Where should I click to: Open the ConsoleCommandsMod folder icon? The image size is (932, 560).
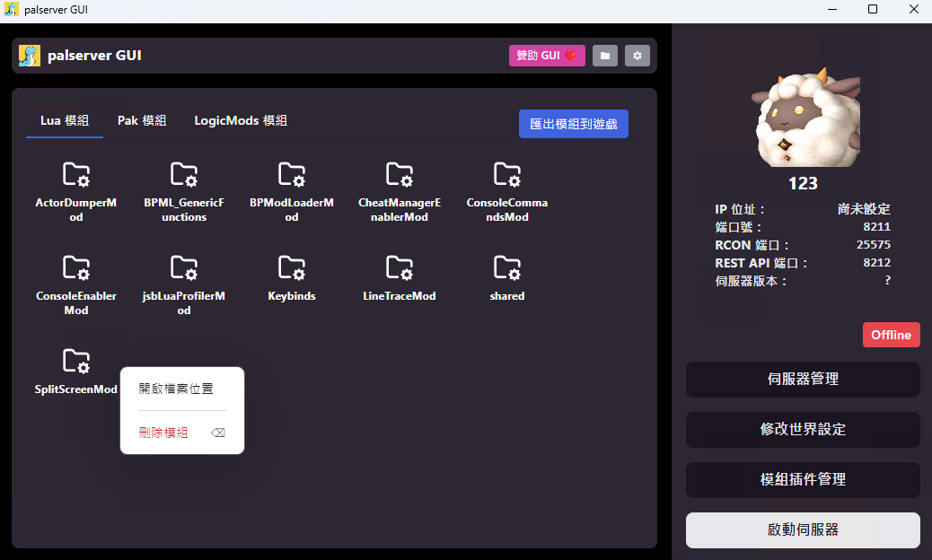507,175
